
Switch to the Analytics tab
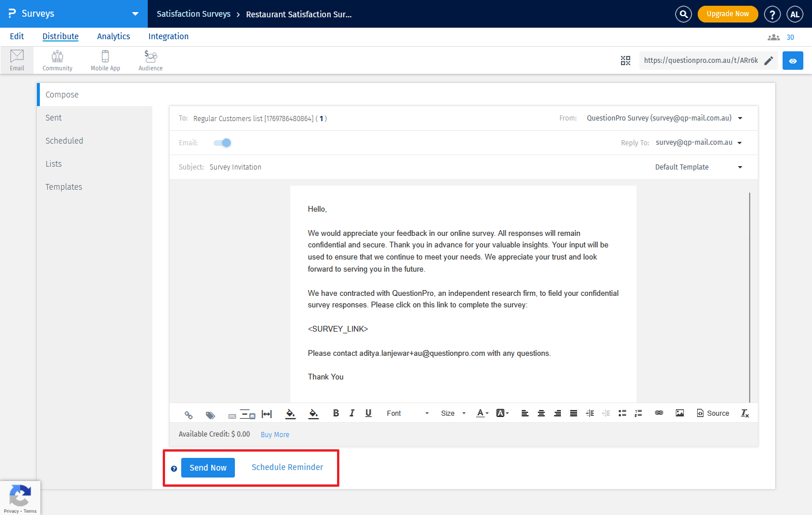[x=113, y=36]
